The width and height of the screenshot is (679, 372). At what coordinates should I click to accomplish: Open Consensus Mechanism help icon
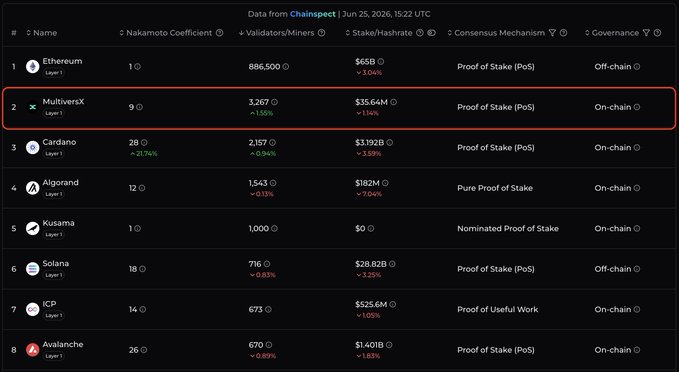[563, 33]
